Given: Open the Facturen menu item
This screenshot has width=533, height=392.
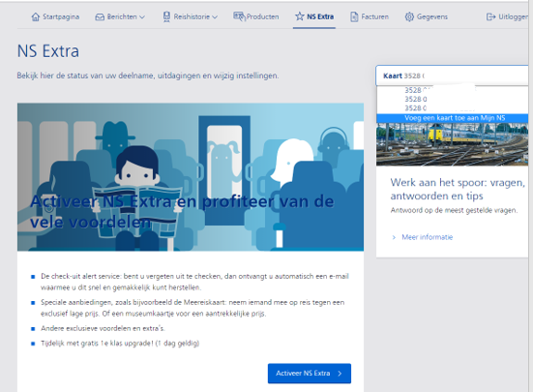Looking at the screenshot, I should (370, 16).
